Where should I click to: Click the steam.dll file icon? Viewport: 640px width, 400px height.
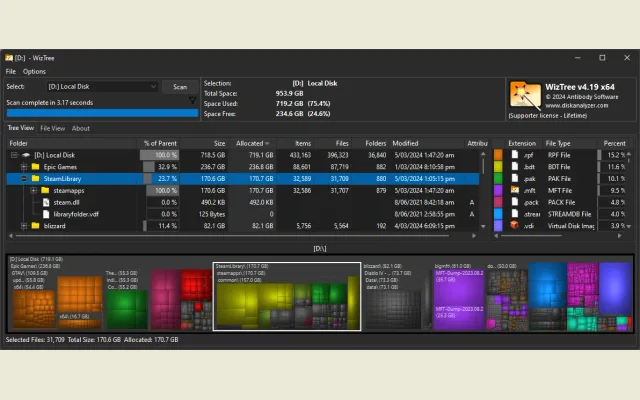46,202
